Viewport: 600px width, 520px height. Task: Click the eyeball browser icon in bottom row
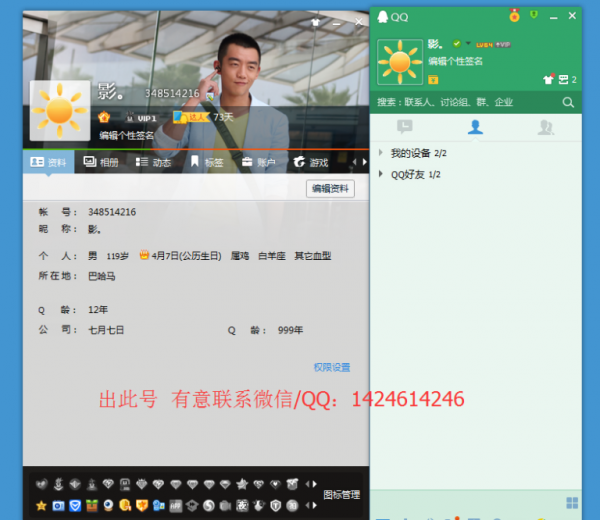tap(108, 506)
